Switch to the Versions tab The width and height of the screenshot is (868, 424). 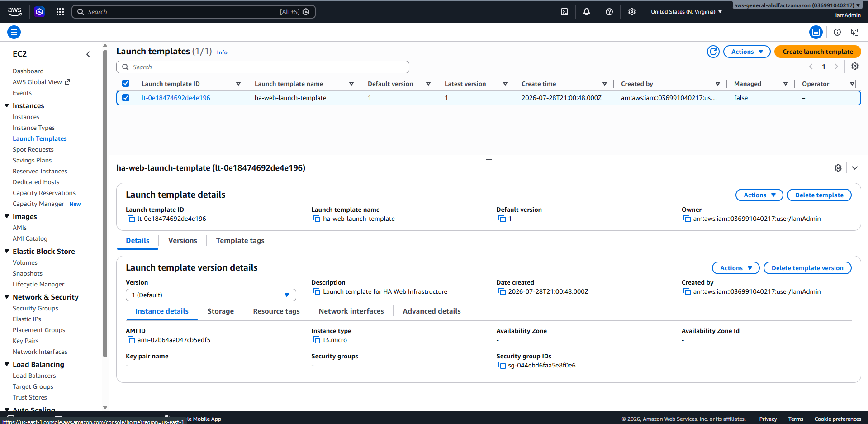[x=183, y=241]
